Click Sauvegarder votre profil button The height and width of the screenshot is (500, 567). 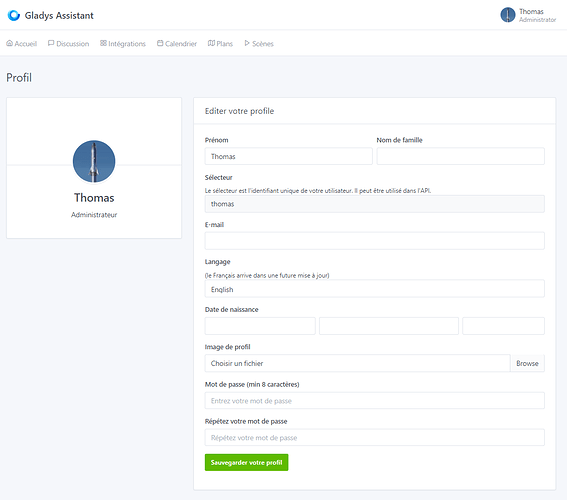tap(246, 462)
